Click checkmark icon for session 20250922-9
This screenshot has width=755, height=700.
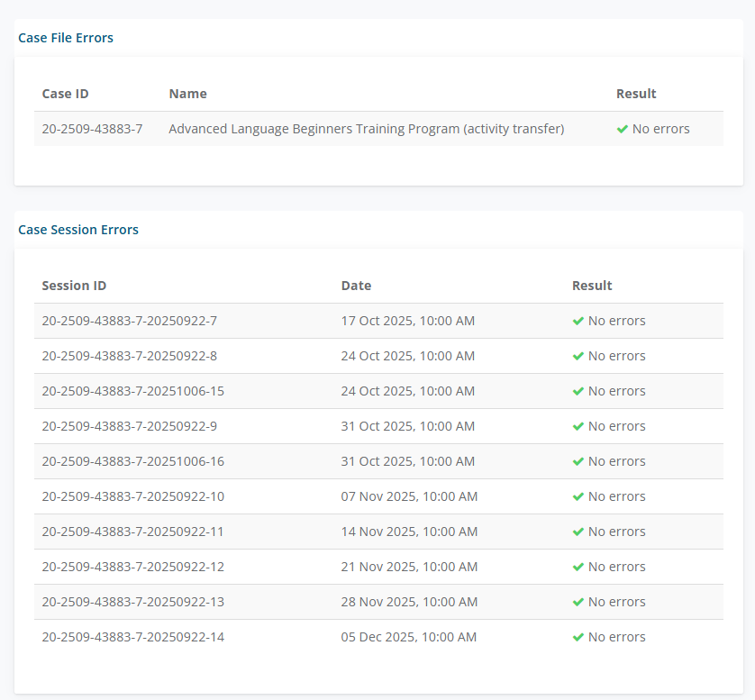tap(578, 426)
